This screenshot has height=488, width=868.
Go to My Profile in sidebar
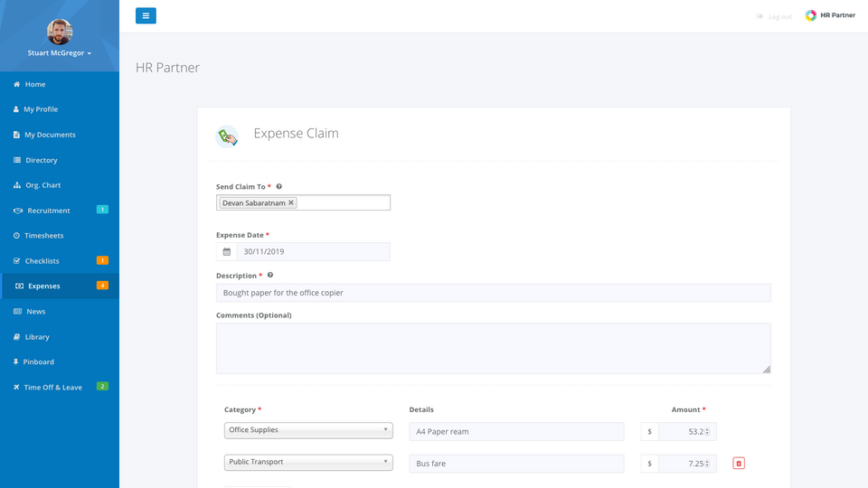pos(60,109)
